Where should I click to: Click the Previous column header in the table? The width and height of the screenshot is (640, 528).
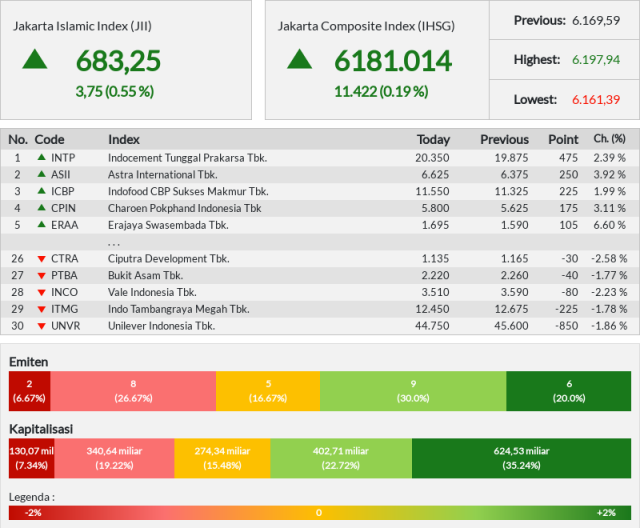coord(504,140)
